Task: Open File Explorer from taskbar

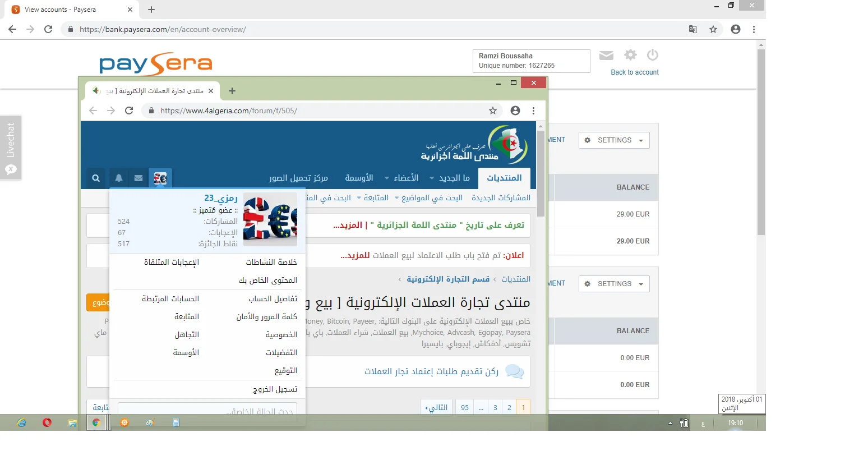Action: click(72, 422)
